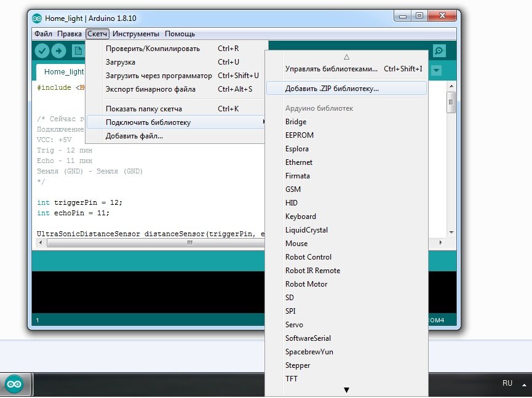Include the GSM library

[346, 189]
